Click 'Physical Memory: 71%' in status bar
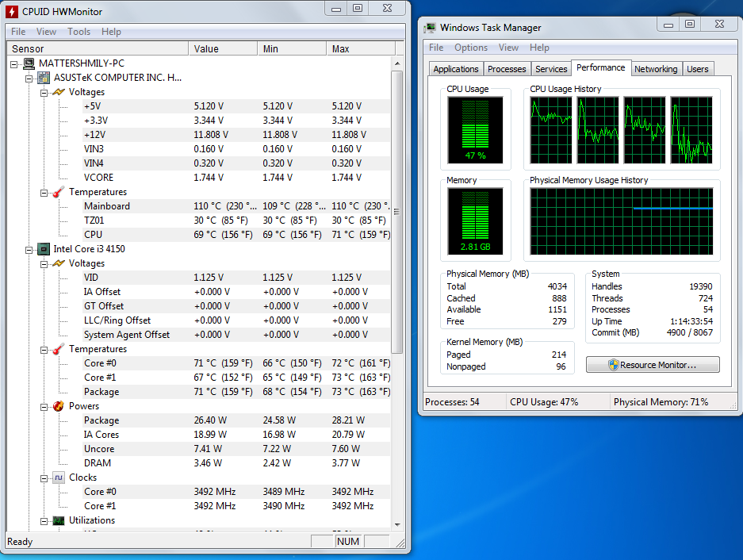Screen dimensions: 743x560 [661, 402]
